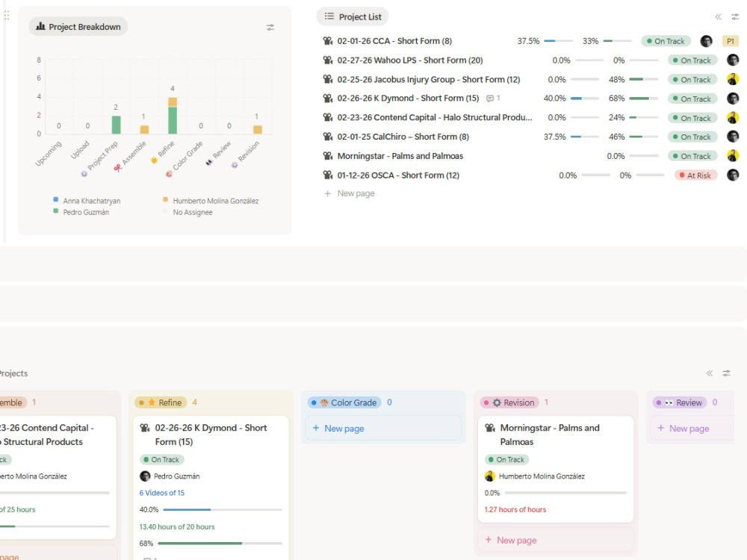The height and width of the screenshot is (560, 747).
Task: Click the drag handle beside Project Breakdown
Action: 7,16
